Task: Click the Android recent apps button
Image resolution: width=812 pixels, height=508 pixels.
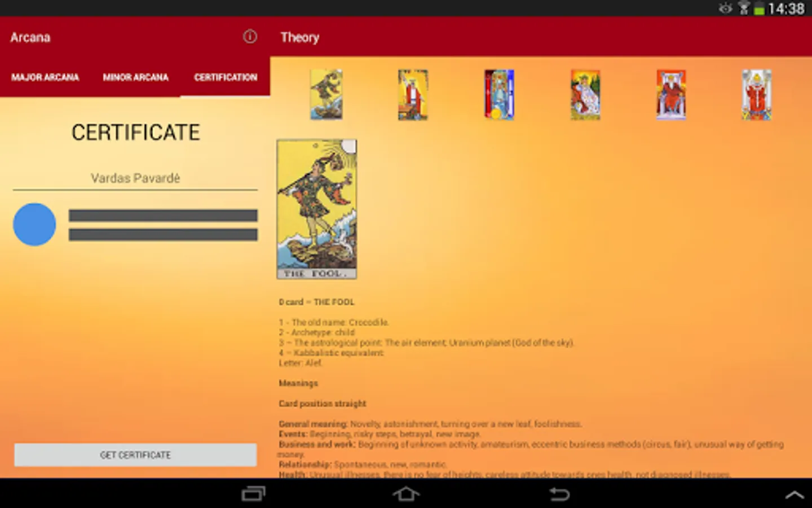Action: pos(253,494)
